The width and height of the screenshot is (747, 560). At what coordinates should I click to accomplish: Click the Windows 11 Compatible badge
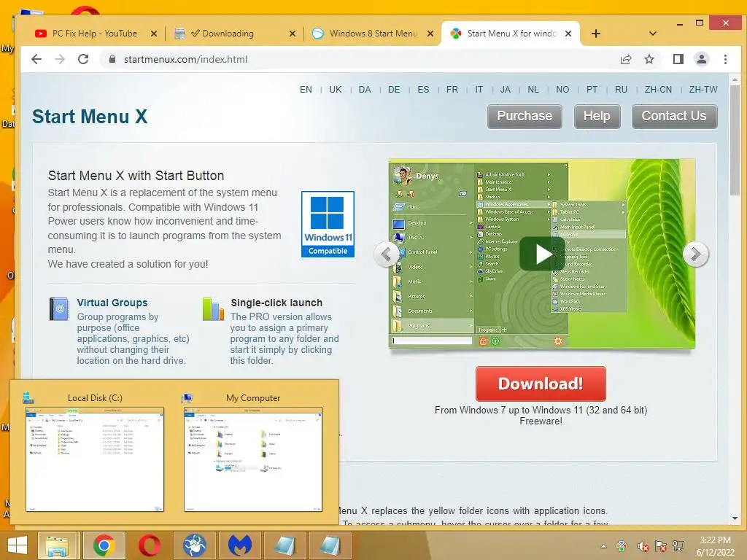coord(328,224)
